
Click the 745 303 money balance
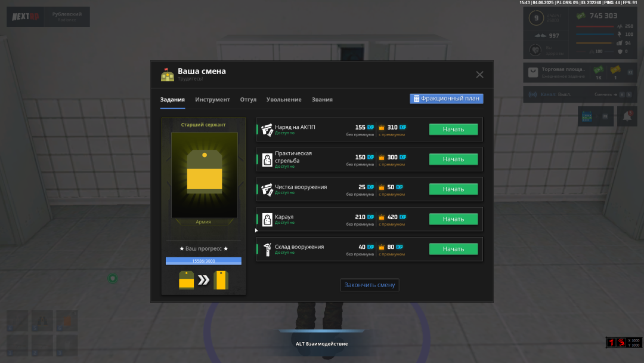[x=603, y=16]
